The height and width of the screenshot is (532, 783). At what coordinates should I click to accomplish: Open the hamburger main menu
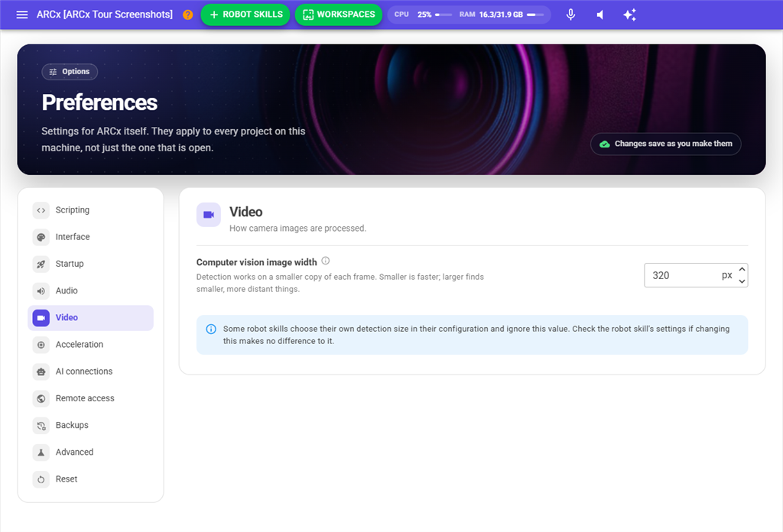click(x=22, y=15)
